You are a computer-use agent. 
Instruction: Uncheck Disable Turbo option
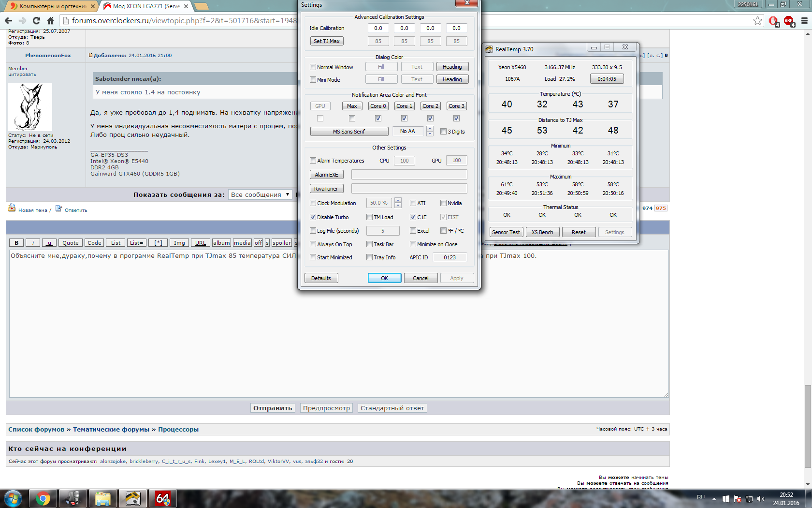(313, 217)
